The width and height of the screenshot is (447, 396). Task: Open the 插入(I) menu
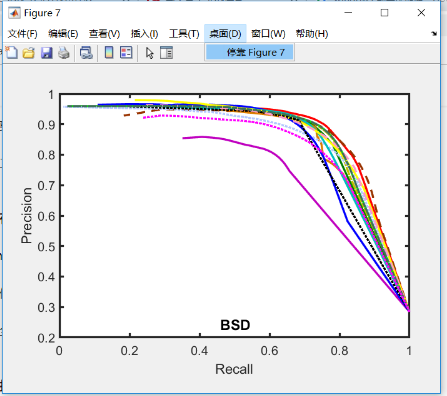(x=144, y=34)
